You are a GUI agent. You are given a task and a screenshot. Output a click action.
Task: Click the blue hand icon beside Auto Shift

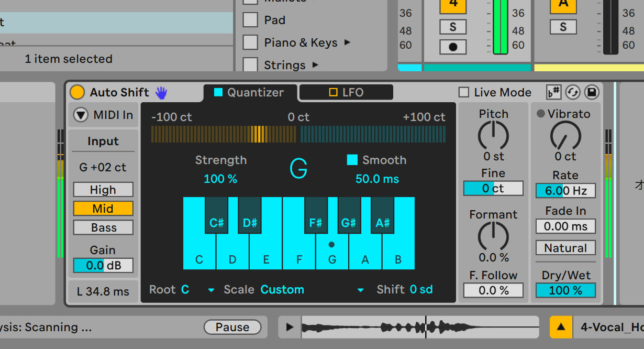161,93
